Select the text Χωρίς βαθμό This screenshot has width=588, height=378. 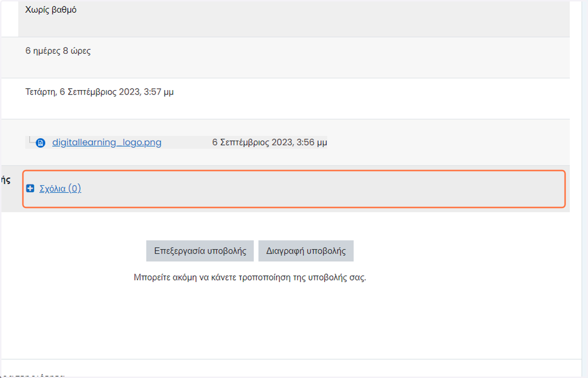pyautogui.click(x=51, y=10)
